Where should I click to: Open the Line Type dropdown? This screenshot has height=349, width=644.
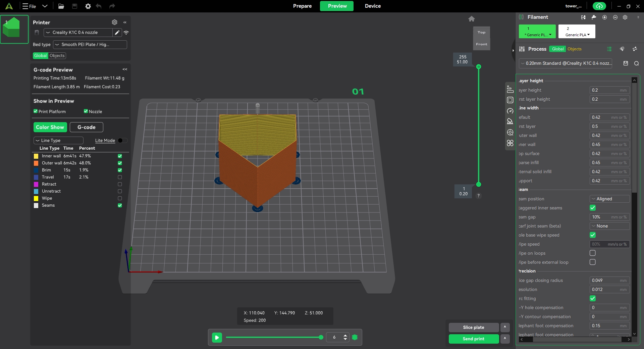pyautogui.click(x=58, y=141)
